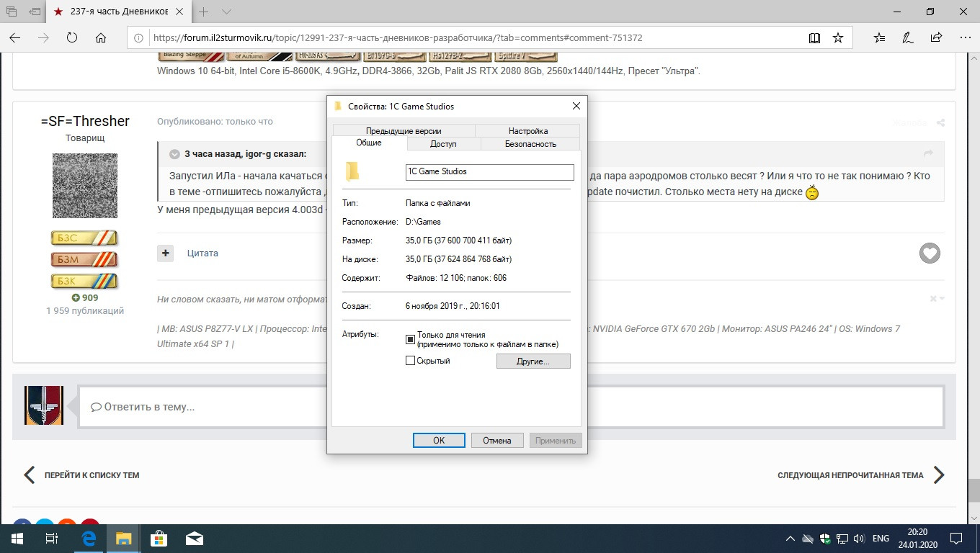Click the share icon of Thresher's post

(940, 123)
